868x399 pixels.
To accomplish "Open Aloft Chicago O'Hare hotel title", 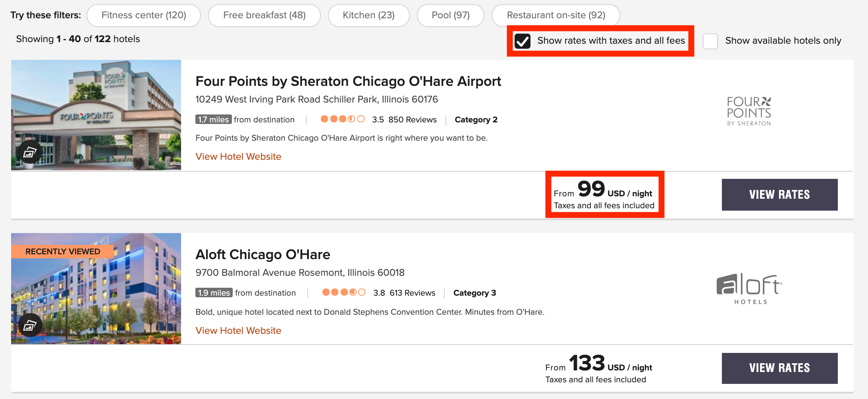I will (x=263, y=254).
